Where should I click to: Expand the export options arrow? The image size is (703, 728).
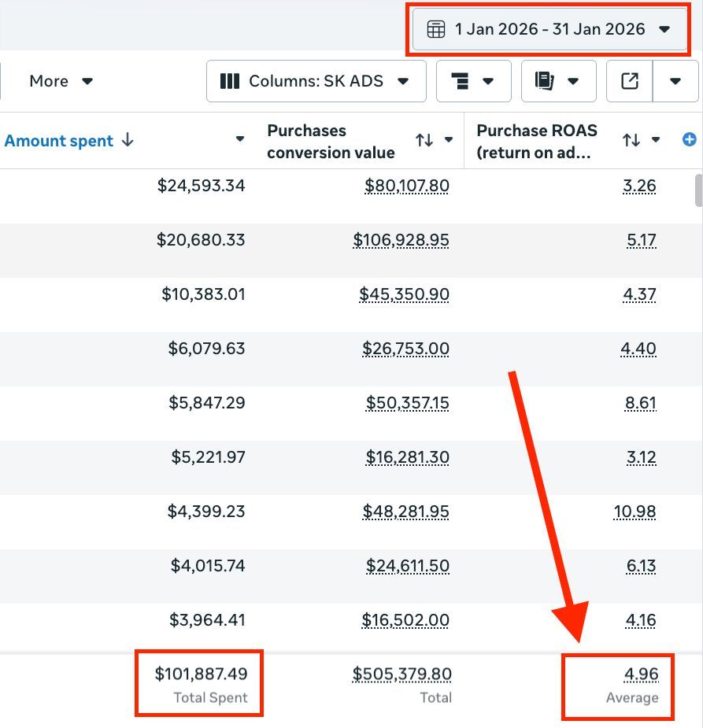pos(675,81)
